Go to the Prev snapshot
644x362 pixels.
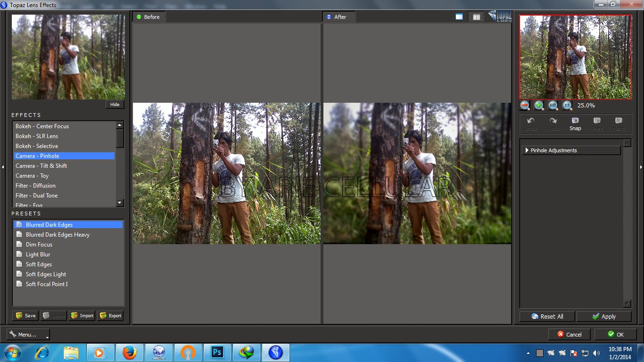597,124
